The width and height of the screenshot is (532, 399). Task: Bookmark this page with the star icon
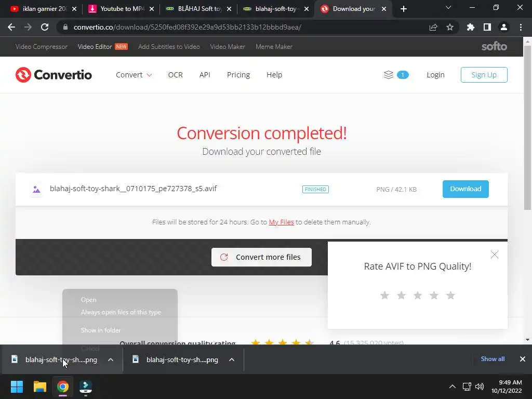point(450,27)
